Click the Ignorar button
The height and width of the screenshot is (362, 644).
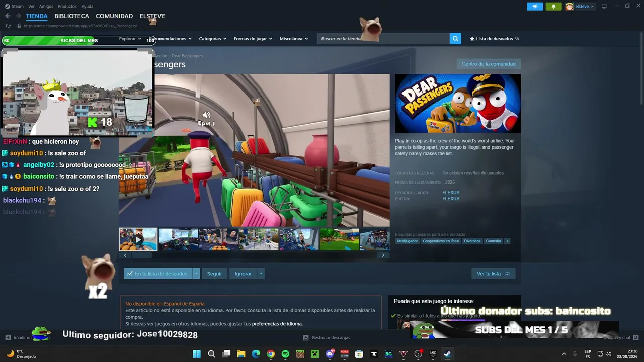point(243,274)
